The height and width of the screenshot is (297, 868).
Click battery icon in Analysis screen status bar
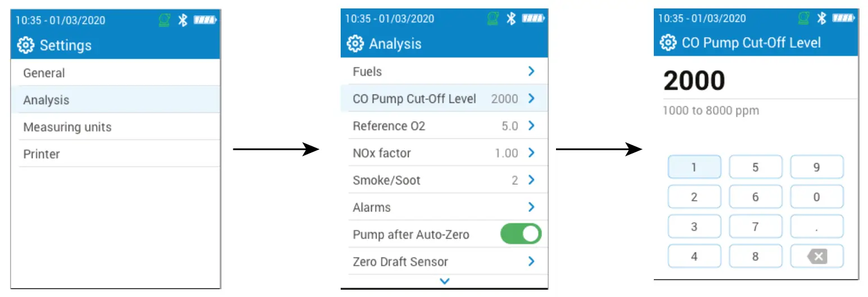534,19
